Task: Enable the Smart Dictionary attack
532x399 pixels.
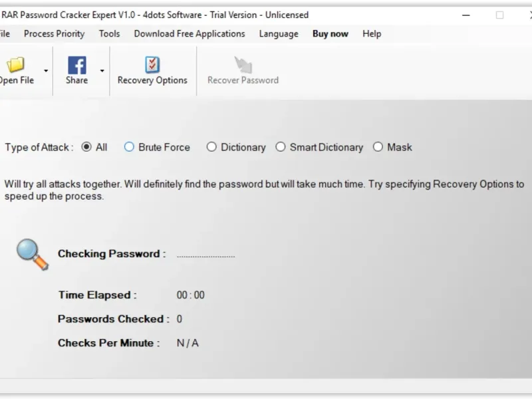Action: click(281, 148)
